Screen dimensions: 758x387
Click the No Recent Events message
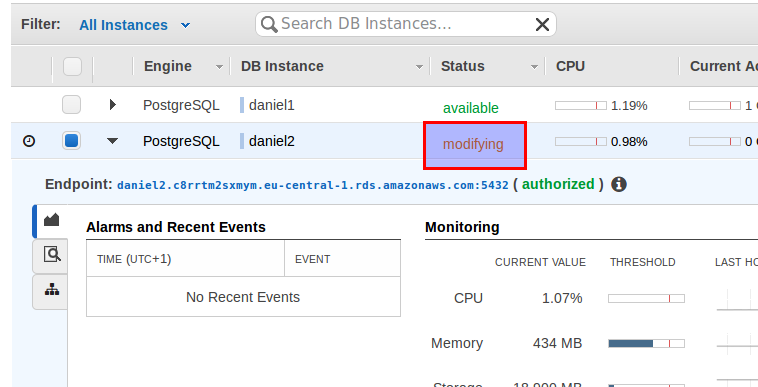[x=243, y=297]
